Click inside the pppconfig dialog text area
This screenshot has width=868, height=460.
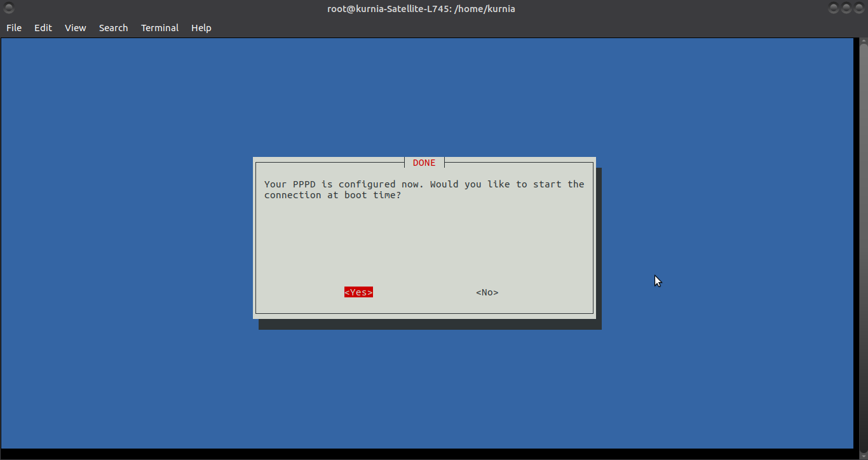pos(424,241)
